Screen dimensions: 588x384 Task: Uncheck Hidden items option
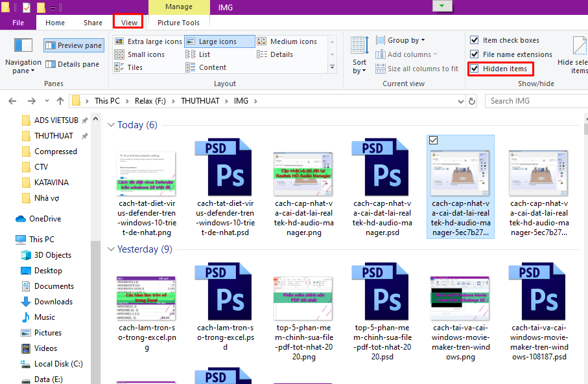pyautogui.click(x=475, y=69)
